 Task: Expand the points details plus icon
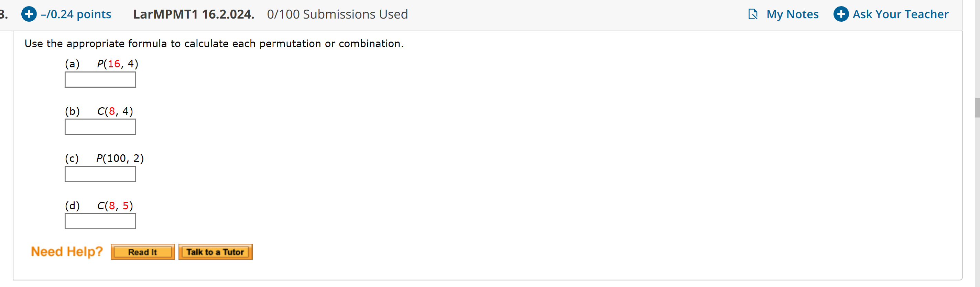[x=29, y=14]
